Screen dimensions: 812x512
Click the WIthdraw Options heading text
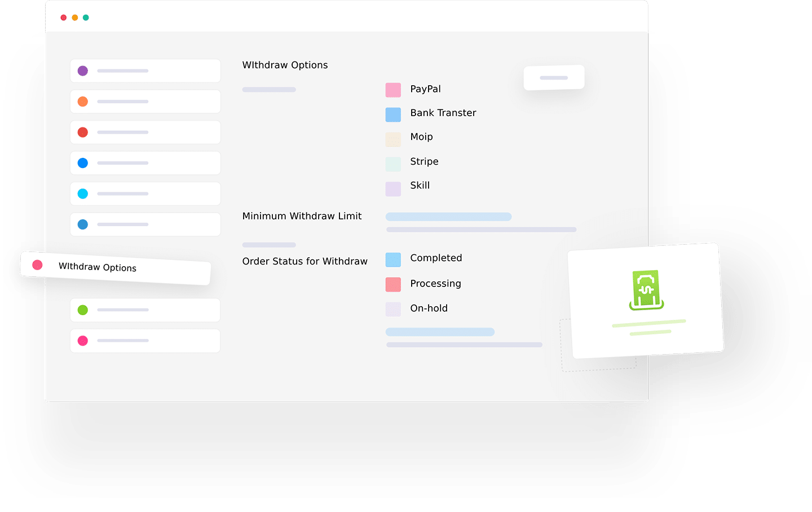(x=285, y=65)
